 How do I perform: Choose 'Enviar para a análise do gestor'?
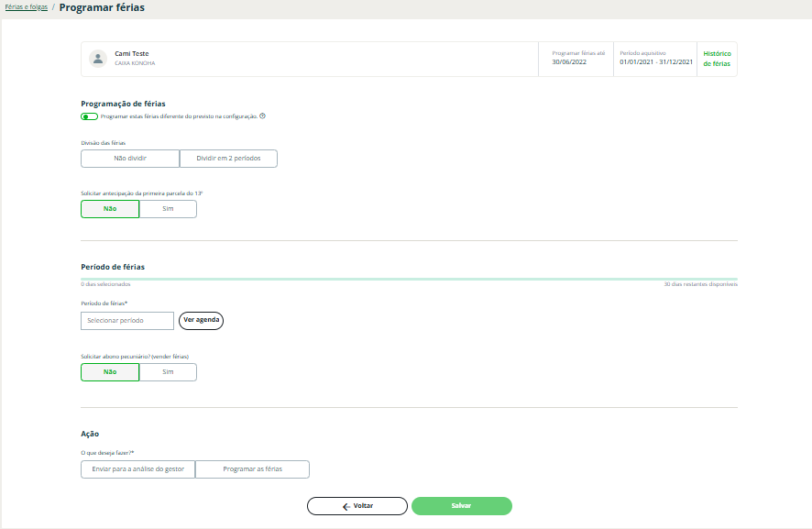click(x=138, y=469)
